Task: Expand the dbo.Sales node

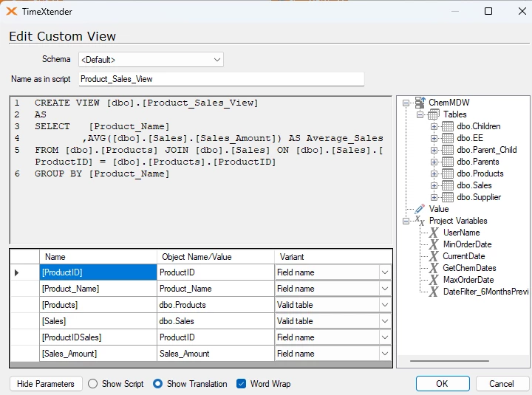Action: (x=434, y=185)
